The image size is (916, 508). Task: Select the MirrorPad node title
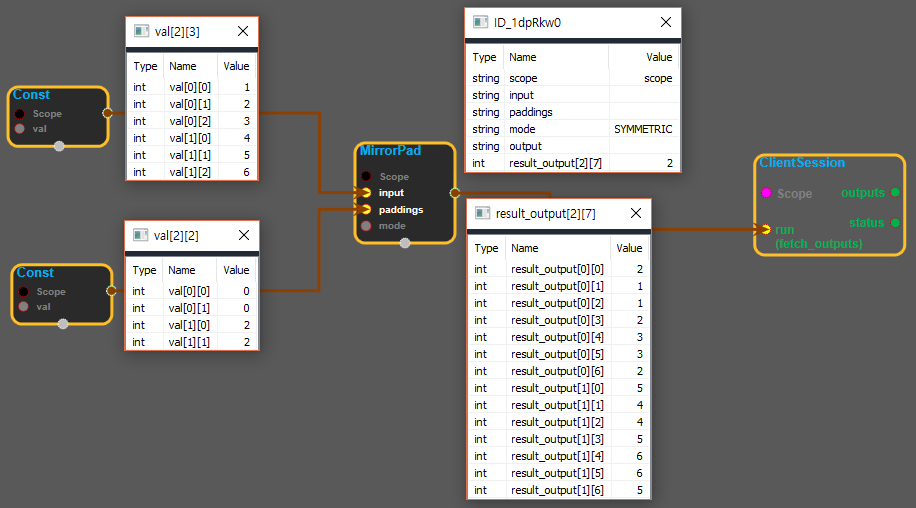coord(390,151)
